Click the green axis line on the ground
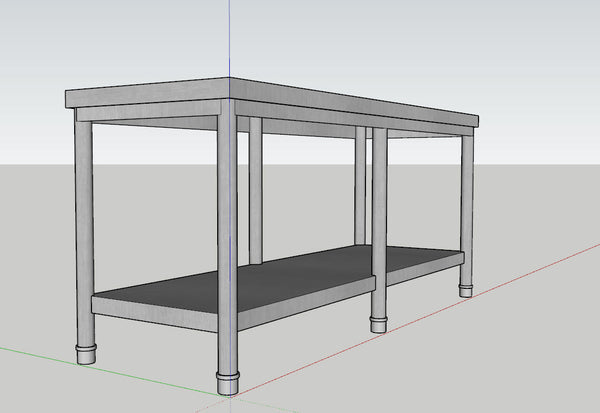600x413 pixels. pos(115,371)
